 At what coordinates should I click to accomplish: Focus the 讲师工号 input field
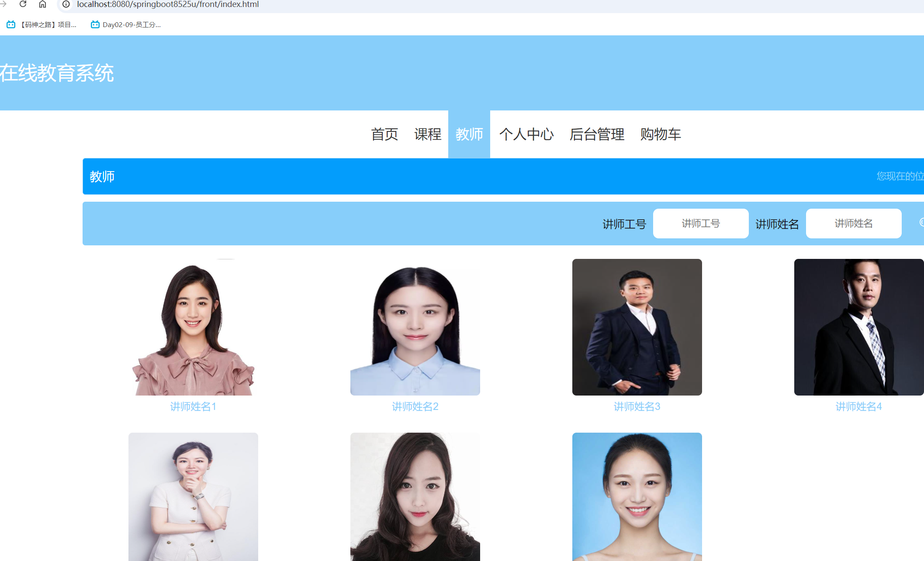pos(700,224)
